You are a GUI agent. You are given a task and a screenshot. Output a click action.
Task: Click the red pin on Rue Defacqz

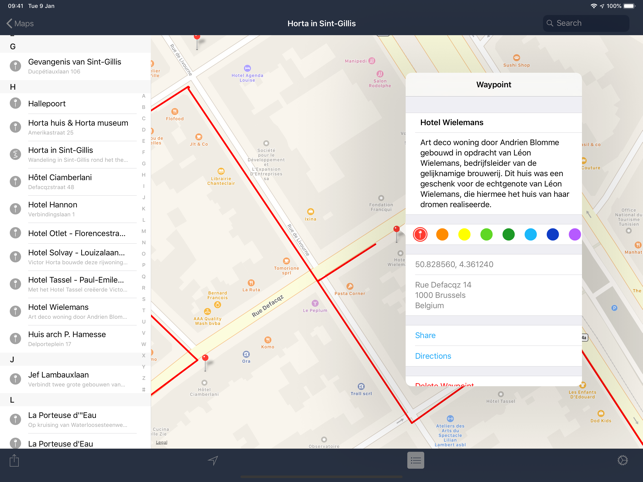396,230
